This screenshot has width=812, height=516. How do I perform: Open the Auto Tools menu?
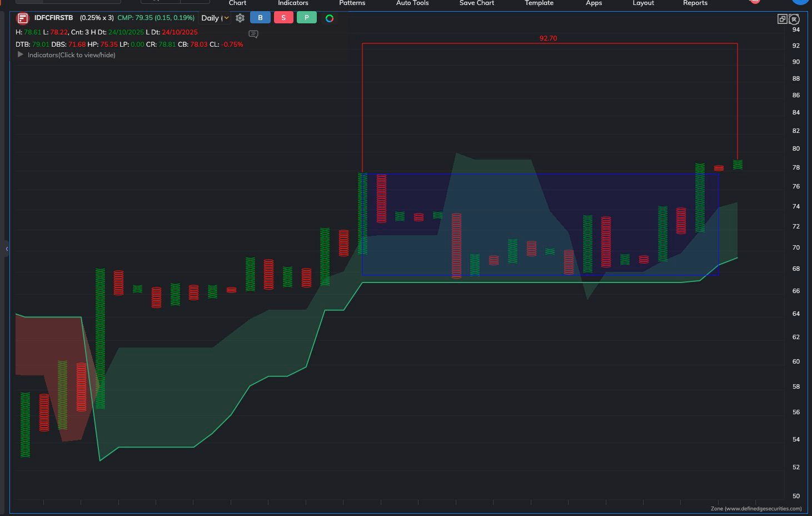tap(412, 3)
